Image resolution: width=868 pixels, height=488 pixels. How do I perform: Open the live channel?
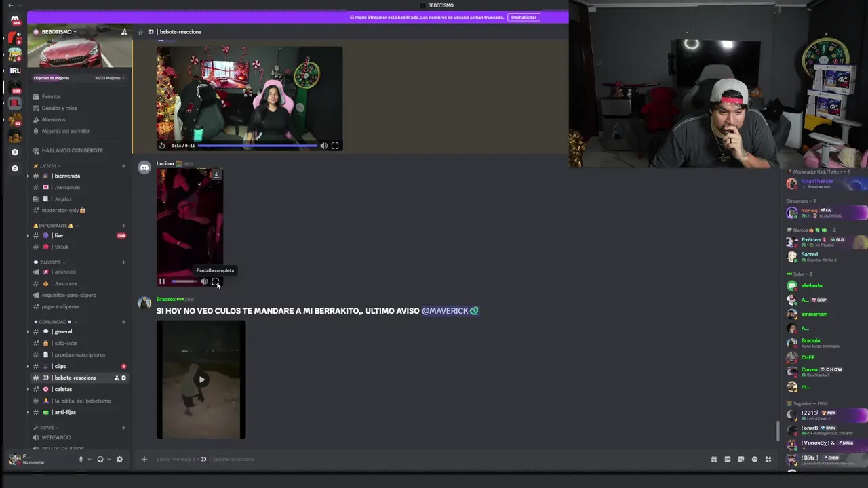(80, 235)
